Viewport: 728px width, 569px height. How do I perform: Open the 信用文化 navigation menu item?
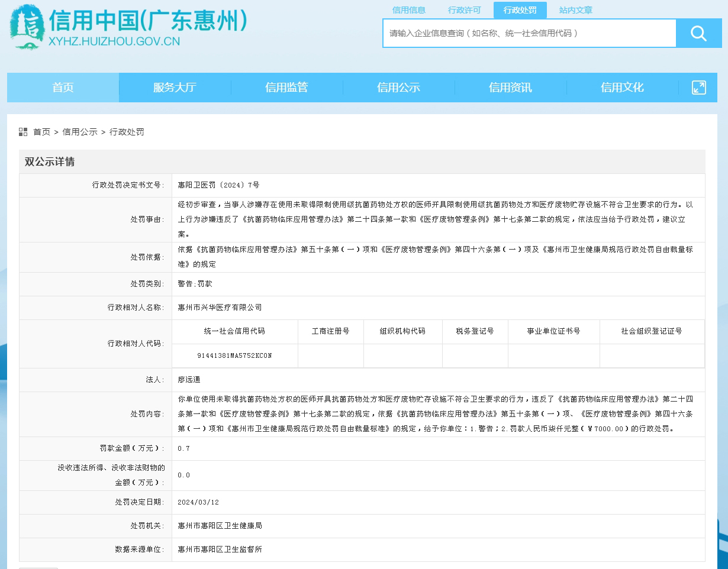click(x=623, y=87)
